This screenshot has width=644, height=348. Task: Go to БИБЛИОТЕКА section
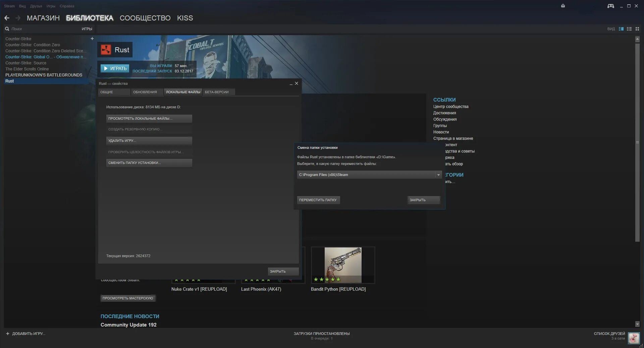90,18
